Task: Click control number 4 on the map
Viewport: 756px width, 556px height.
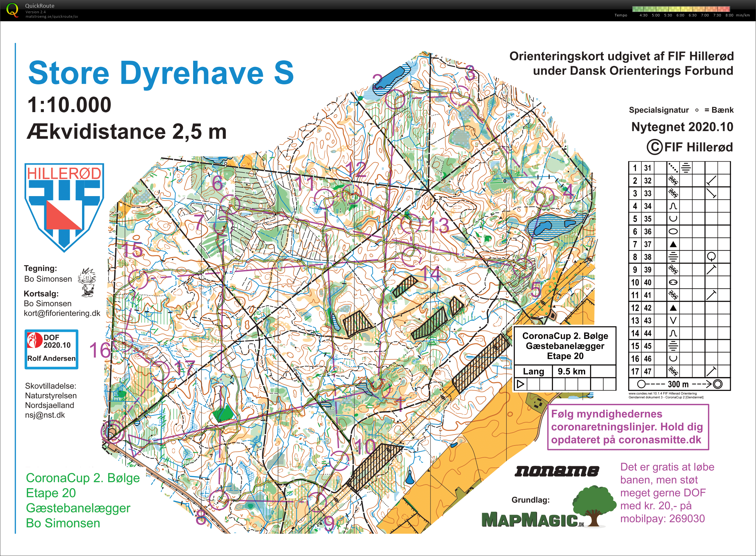Action: pyautogui.click(x=568, y=192)
